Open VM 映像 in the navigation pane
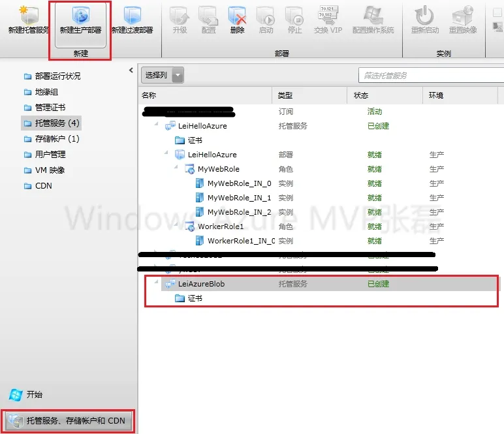 44,170
